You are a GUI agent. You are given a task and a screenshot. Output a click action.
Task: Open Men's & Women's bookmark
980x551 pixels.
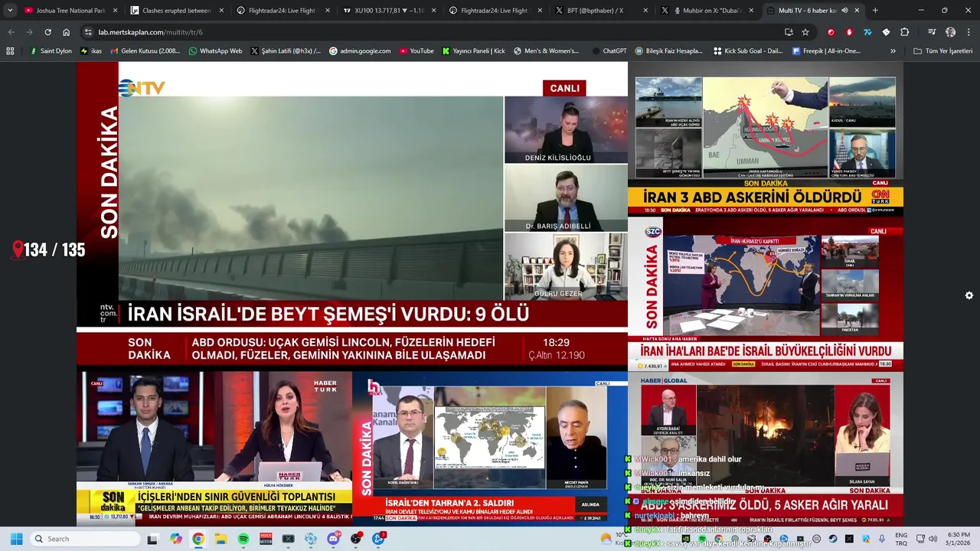coord(546,51)
